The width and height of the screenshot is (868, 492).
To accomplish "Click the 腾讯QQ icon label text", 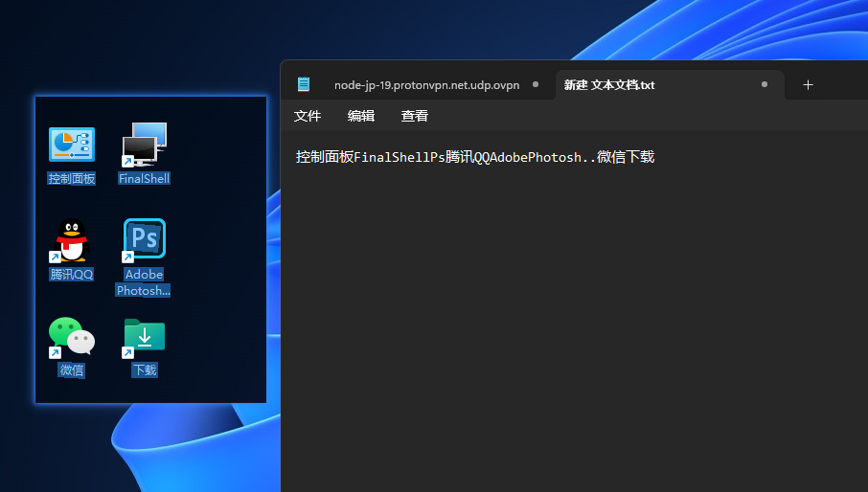I will coord(72,274).
